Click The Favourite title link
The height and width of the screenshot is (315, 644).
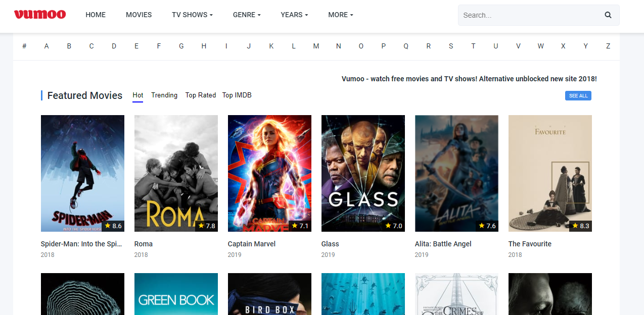[x=530, y=244]
